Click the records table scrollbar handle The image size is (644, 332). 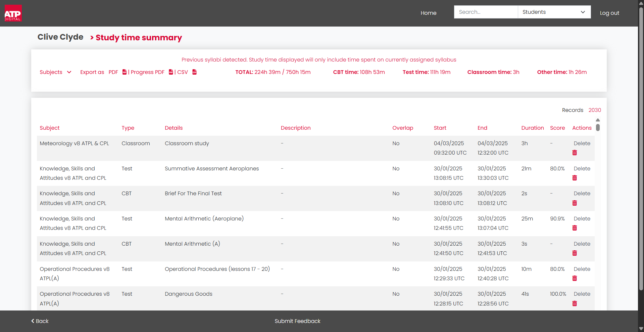tap(598, 128)
